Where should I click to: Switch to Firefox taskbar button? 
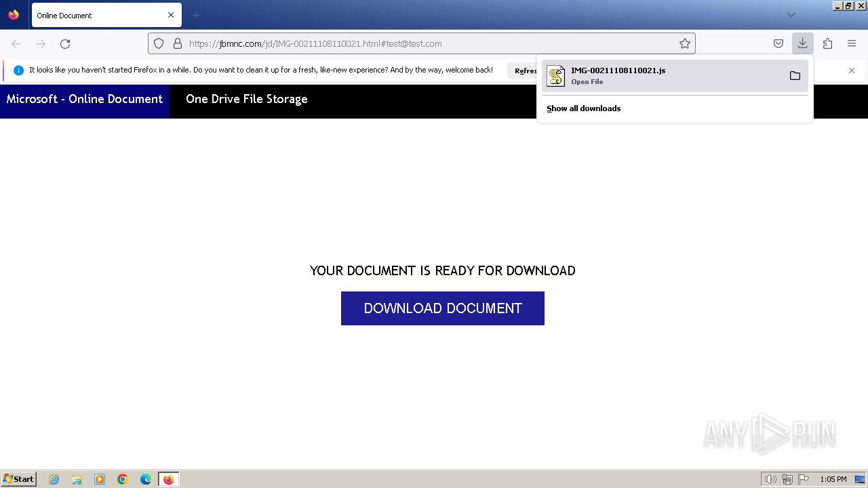(x=169, y=479)
